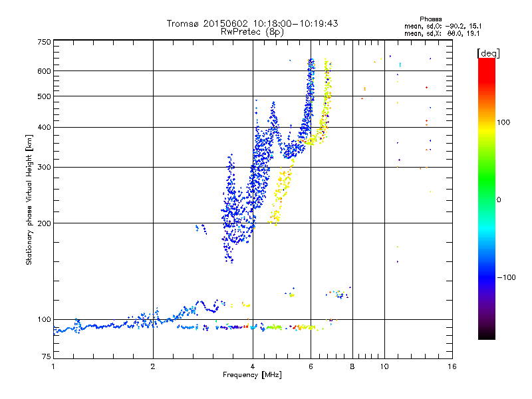Click the y-axis tick label '75'

[x=47, y=356]
